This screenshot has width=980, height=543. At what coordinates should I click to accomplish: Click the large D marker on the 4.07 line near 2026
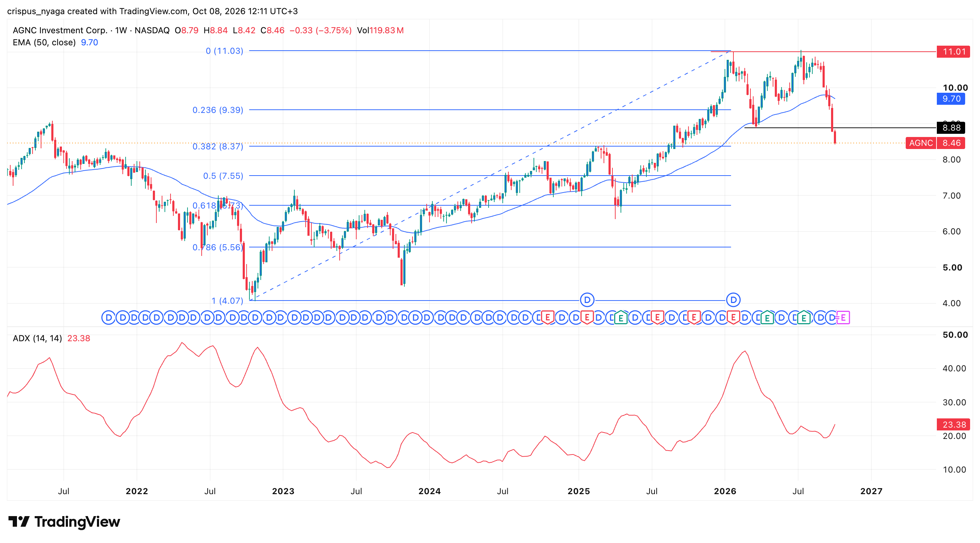pos(733,300)
